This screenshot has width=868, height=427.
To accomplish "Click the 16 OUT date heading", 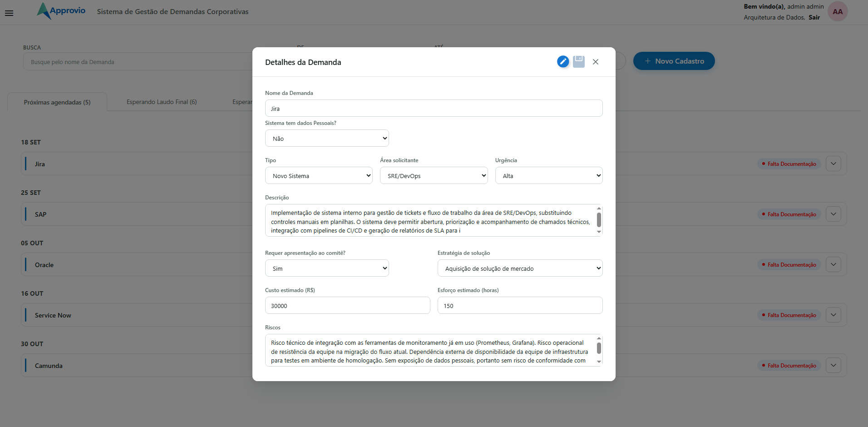I will point(32,293).
